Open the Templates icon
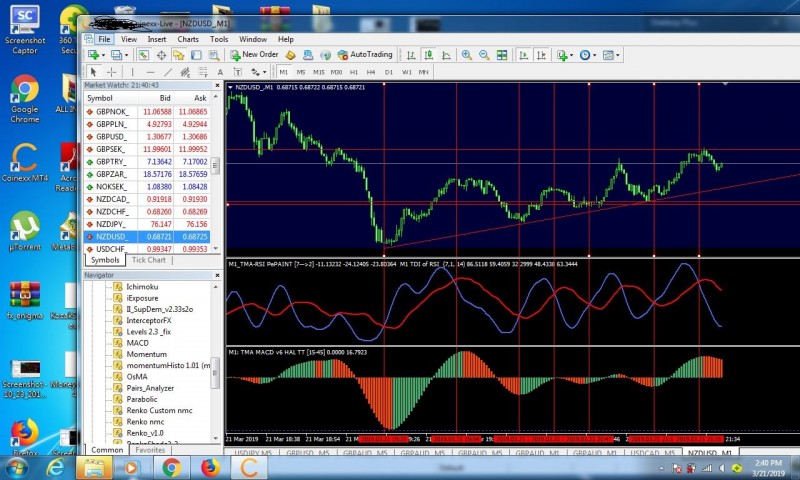The image size is (800, 480). pyautogui.click(x=608, y=55)
